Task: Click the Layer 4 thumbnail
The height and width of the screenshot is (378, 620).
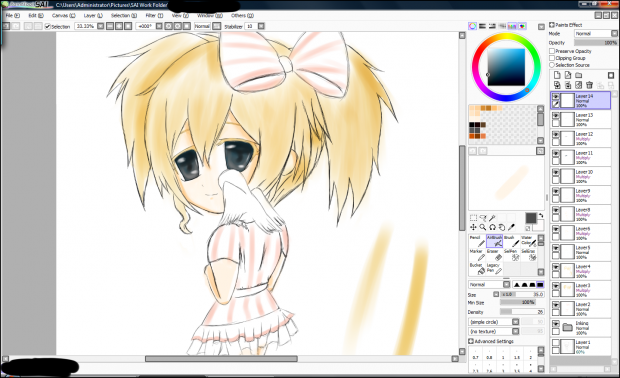Action: pos(567,271)
